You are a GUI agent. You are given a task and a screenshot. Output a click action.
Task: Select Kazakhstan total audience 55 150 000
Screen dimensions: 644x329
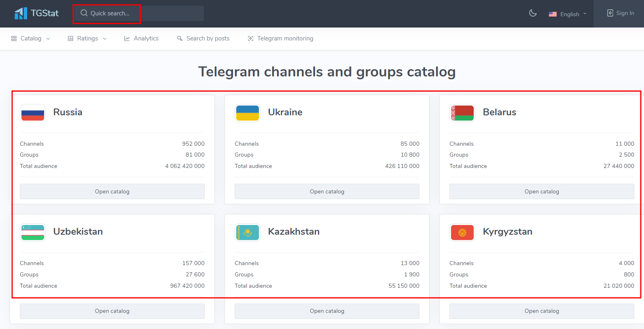point(404,286)
